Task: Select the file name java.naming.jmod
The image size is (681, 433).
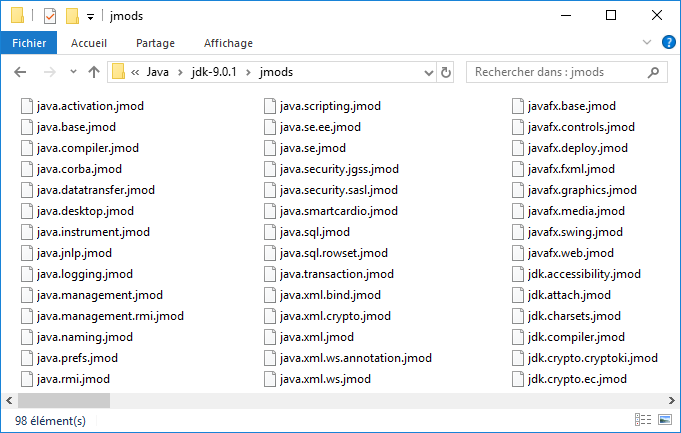Action: (85, 337)
